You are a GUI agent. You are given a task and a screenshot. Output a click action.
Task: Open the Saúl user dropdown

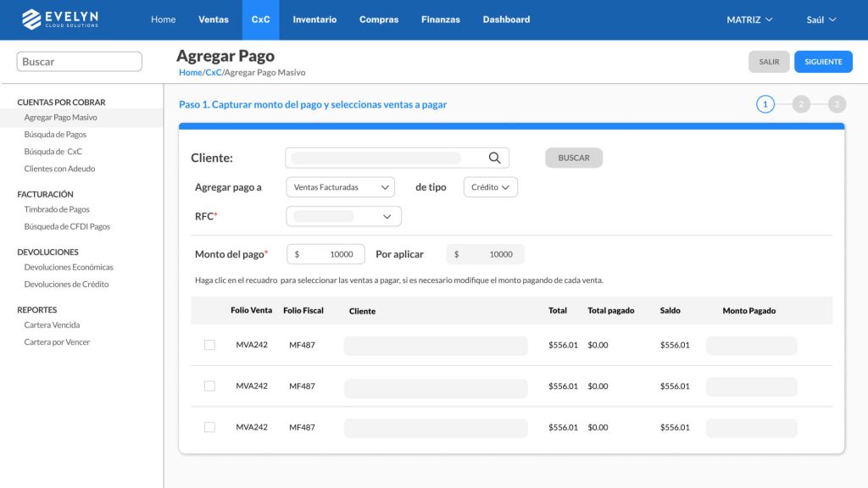[x=821, y=19]
